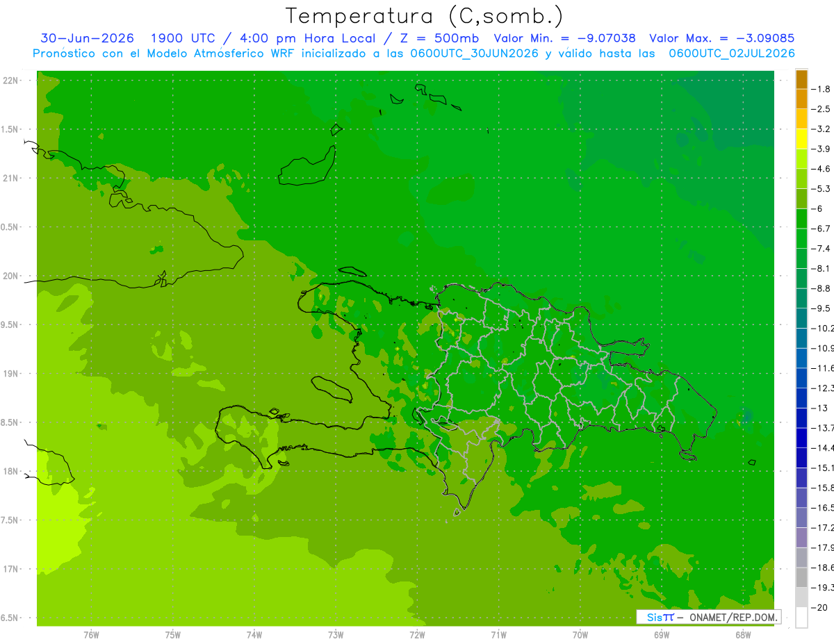Pick the purple swatch between -17.2 and -17.9
This screenshot has width=834, height=644.
pos(801,538)
